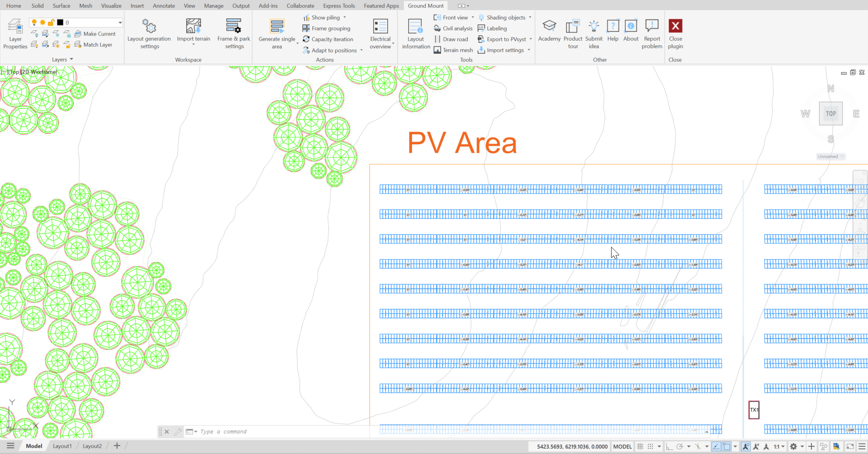This screenshot has width=868, height=454.
Task: Open Show piling dropdown arrow
Action: pos(345,18)
